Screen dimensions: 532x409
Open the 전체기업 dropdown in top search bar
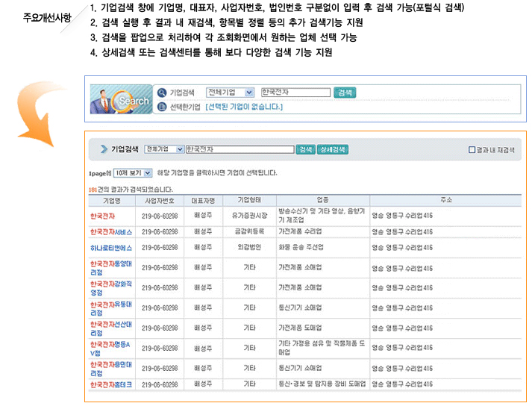tap(230, 93)
